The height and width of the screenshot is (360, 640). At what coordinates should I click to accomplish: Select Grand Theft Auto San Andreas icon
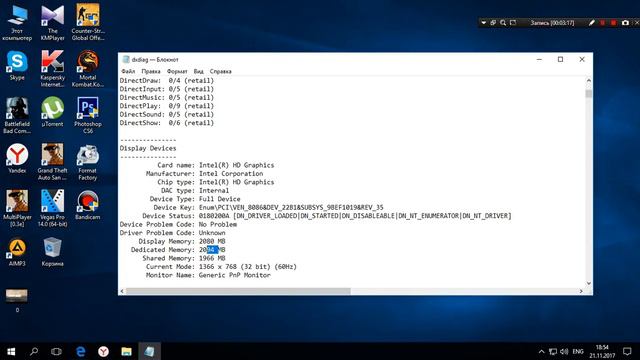point(53,162)
